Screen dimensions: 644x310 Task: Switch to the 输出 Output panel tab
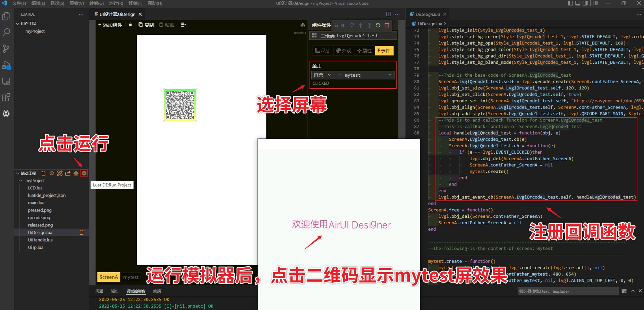click(x=115, y=291)
